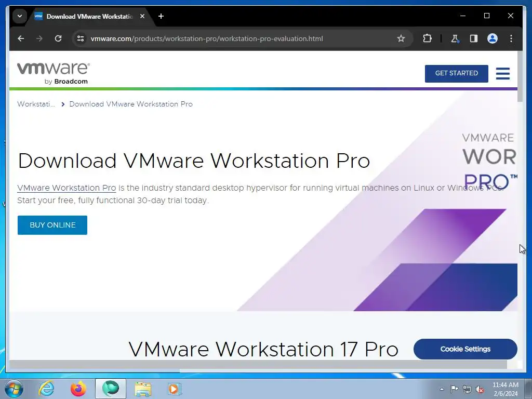Open the Extensions puzzle icon
This screenshot has width=532, height=399.
coord(427,38)
